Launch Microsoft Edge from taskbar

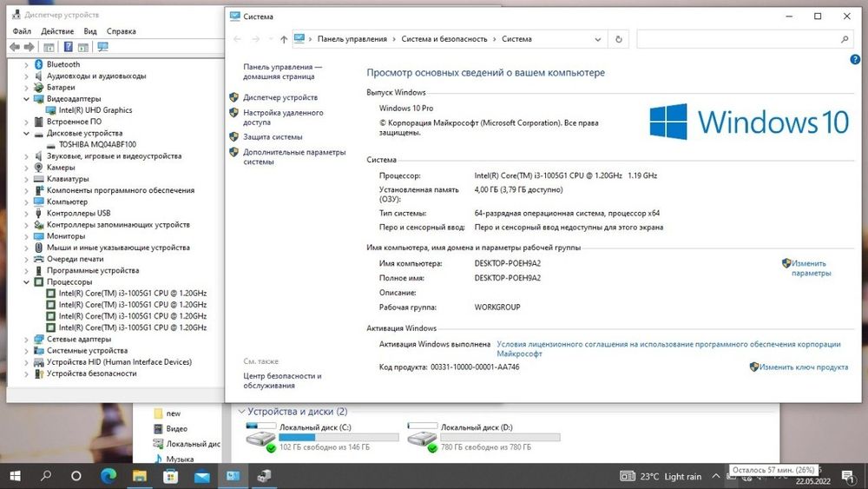108,476
